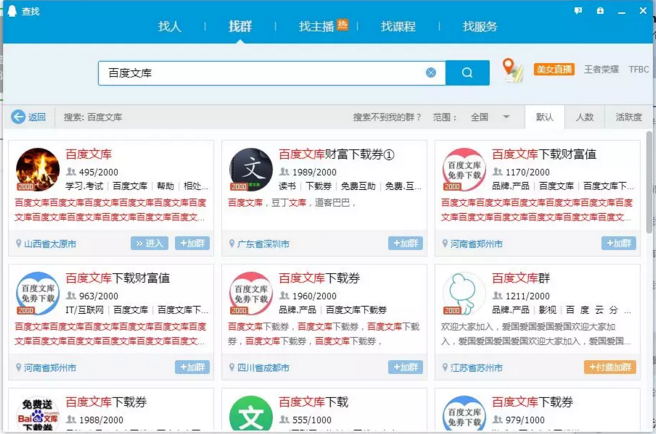Click the 学习.考试 tag on 495/2000 group

[x=85, y=186]
